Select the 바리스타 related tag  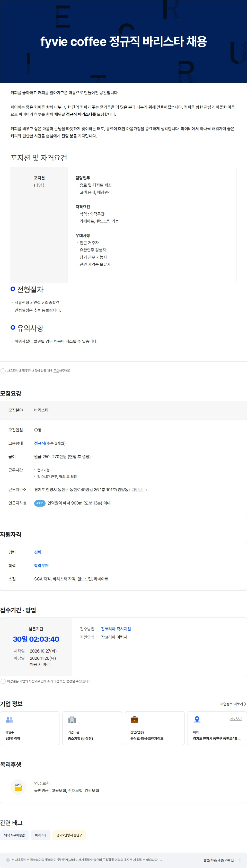tap(41, 835)
